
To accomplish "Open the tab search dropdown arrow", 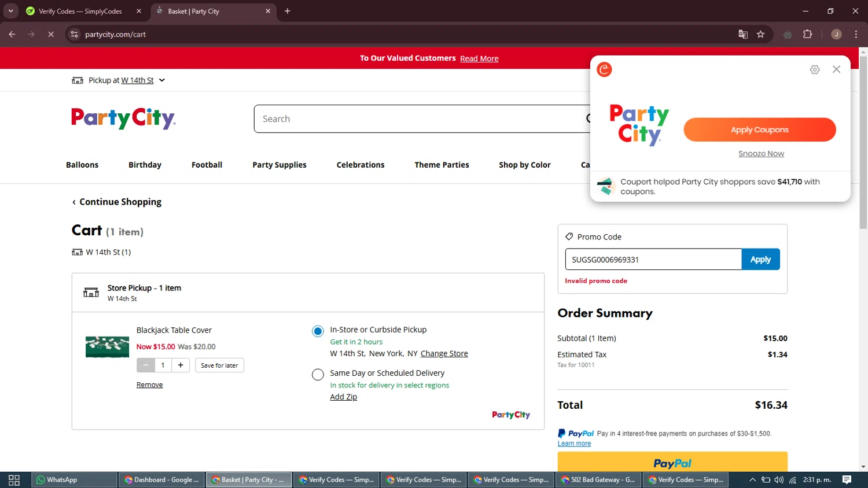I will tap(10, 11).
